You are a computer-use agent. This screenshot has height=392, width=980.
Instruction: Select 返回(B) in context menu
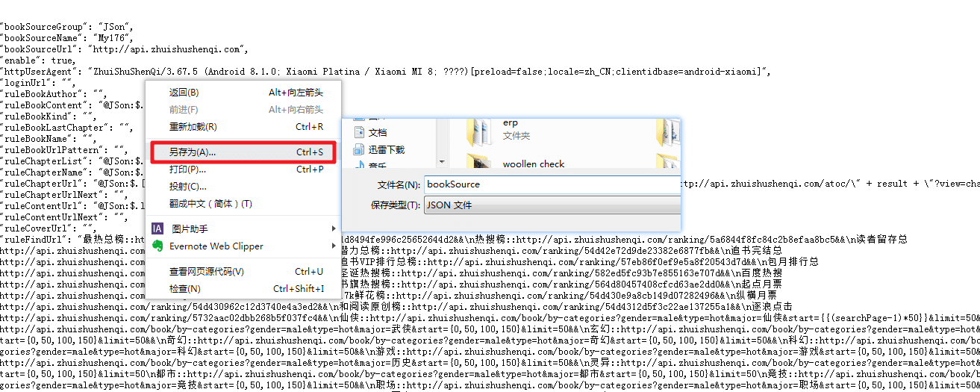(x=184, y=93)
